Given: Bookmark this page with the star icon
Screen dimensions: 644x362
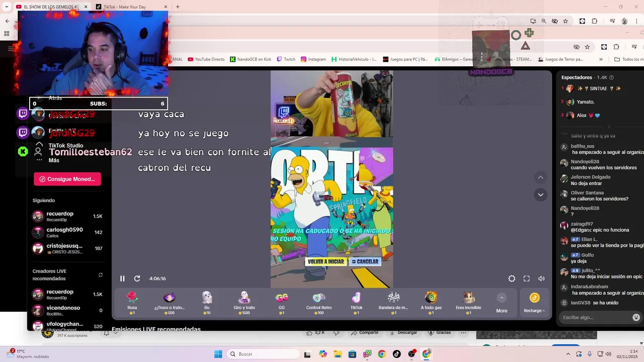Looking at the screenshot, I should point(566,21).
